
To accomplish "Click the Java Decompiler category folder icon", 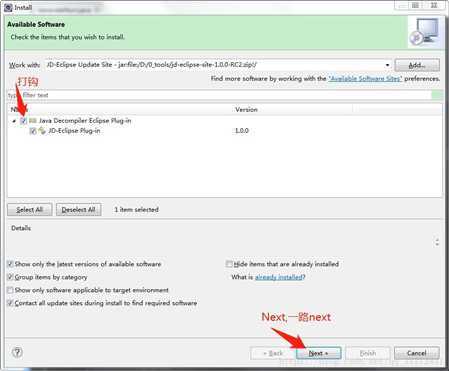I will pos(33,121).
